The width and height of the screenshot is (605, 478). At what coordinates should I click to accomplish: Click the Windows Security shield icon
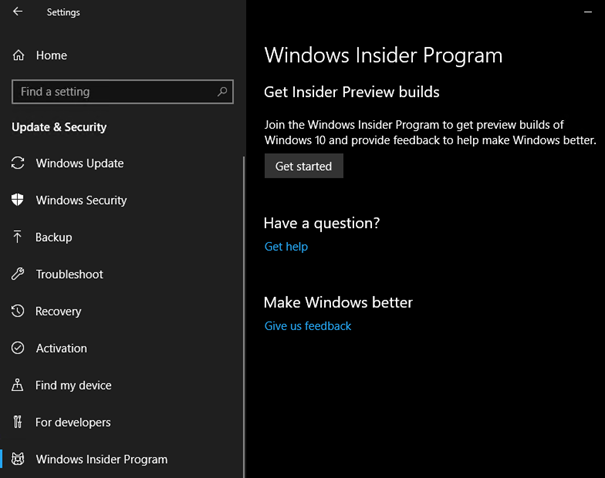17,200
